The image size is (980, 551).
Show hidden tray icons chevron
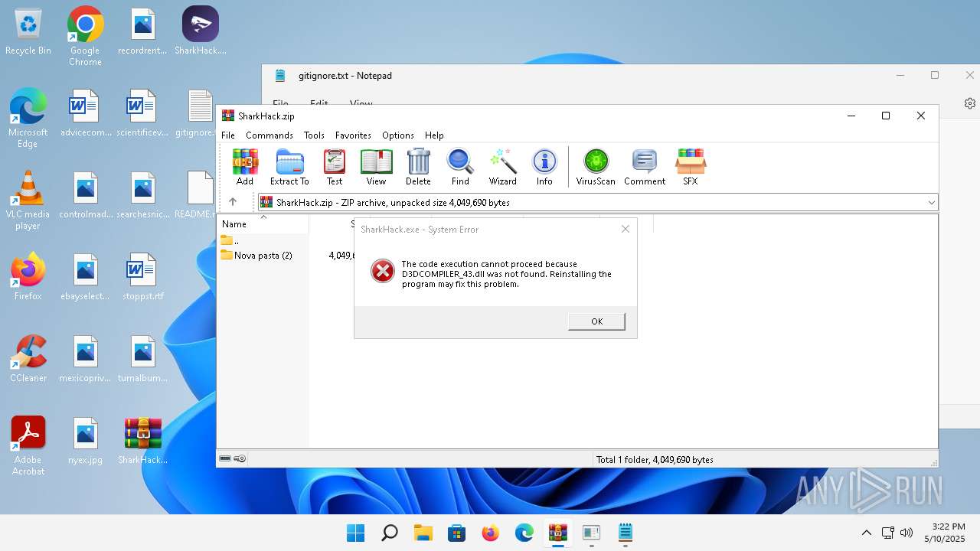(867, 533)
